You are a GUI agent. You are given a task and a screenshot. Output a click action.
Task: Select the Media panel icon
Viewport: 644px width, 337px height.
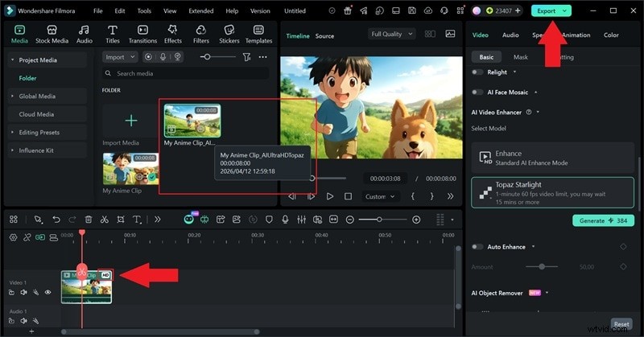pyautogui.click(x=19, y=31)
